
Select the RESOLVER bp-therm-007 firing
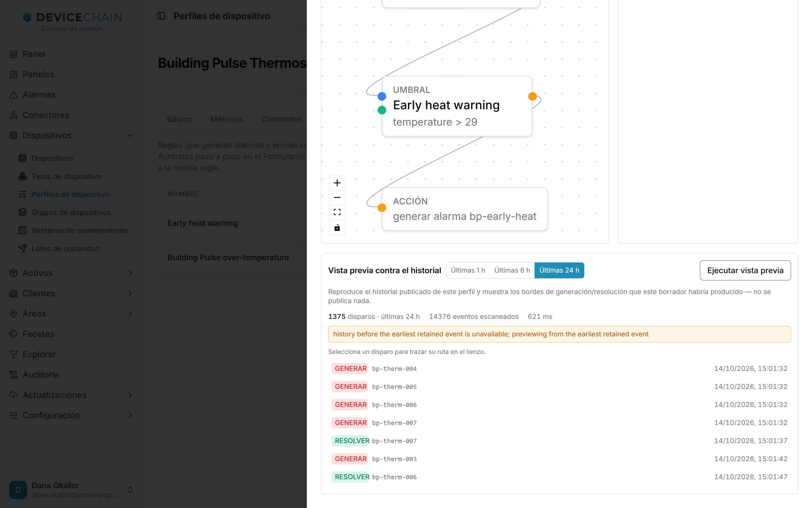[559, 441]
